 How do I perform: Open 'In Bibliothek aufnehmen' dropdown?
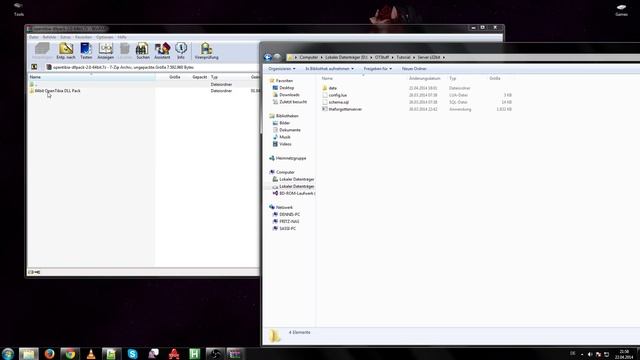pos(329,69)
